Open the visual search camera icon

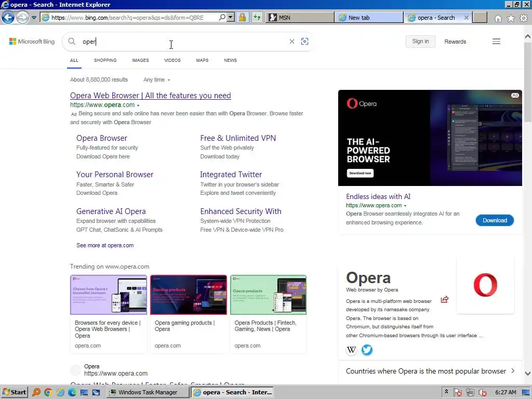pyautogui.click(x=304, y=42)
